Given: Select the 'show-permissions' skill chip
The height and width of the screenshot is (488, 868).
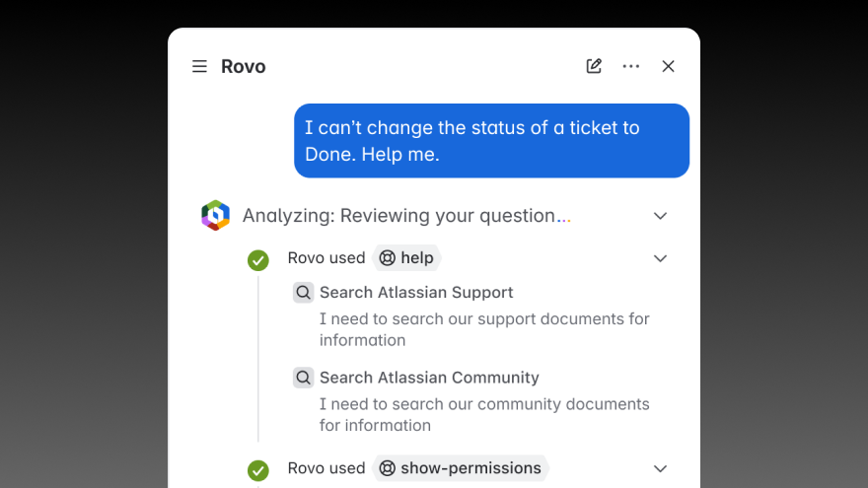Looking at the screenshot, I should pos(461,468).
